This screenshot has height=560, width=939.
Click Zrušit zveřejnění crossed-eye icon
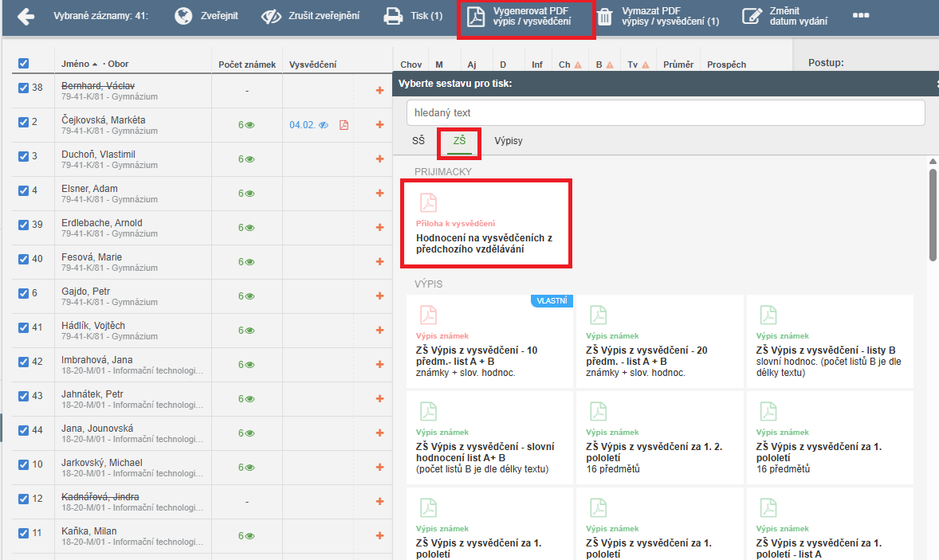tap(272, 16)
